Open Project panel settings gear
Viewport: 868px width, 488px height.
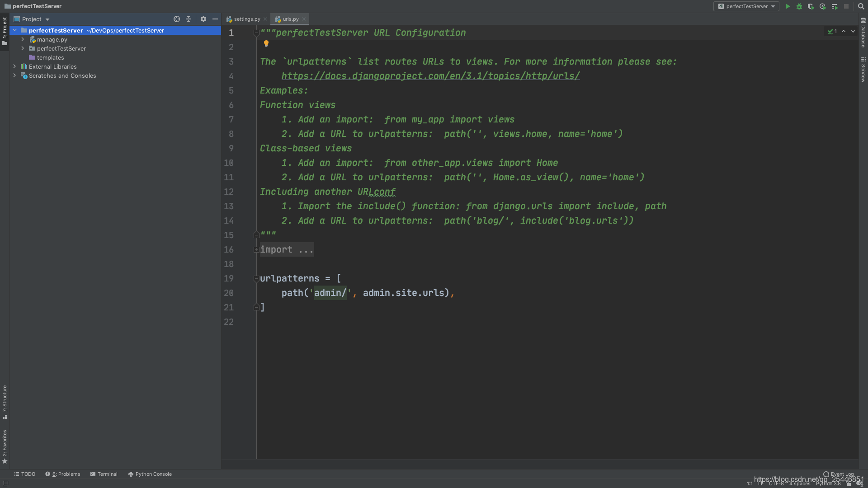pyautogui.click(x=203, y=19)
